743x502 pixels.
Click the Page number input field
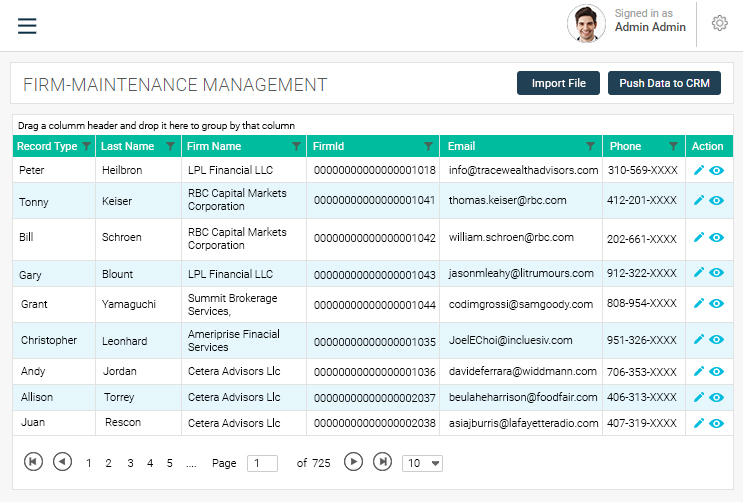point(262,463)
